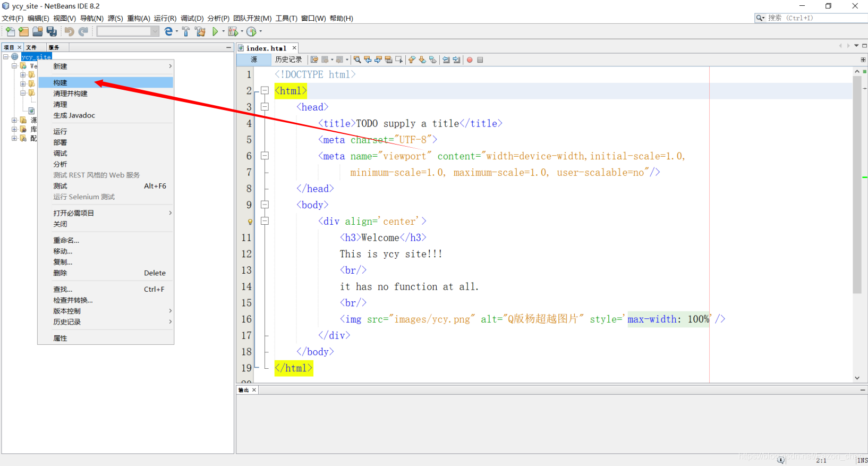Open the browser icon dropdown arrow
The width and height of the screenshot is (868, 466).
[x=177, y=32]
